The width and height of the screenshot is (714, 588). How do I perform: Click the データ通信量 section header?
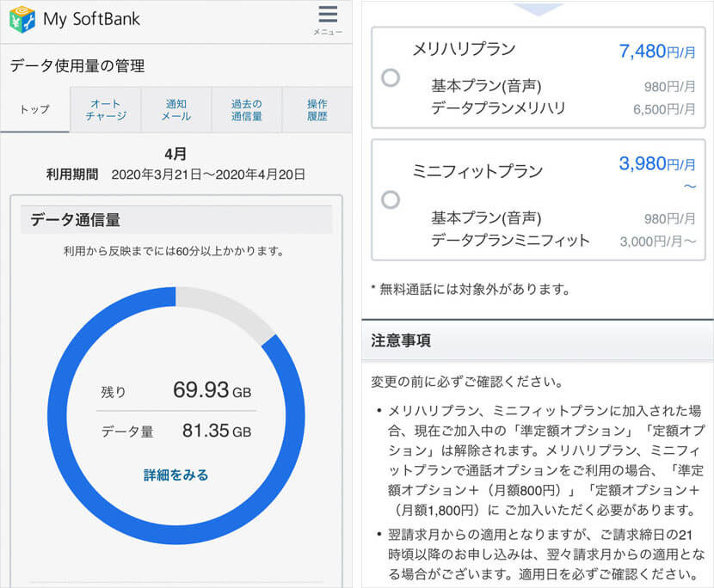(176, 220)
